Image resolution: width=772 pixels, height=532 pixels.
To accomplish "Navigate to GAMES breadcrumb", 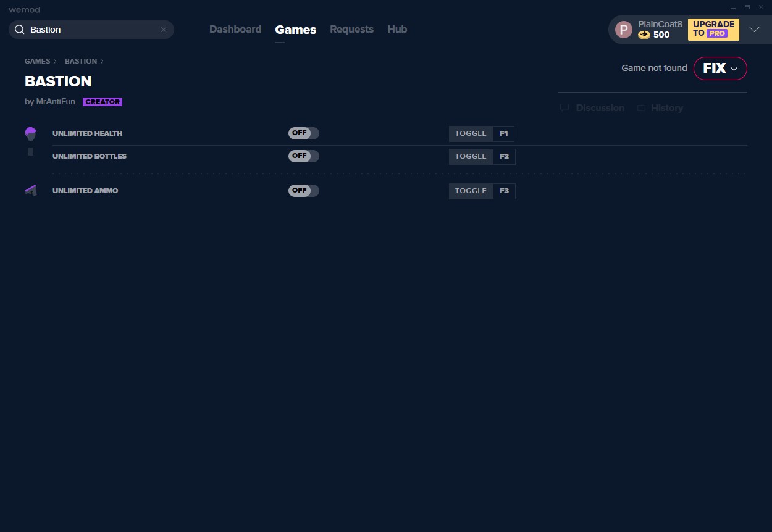I will [x=38, y=61].
